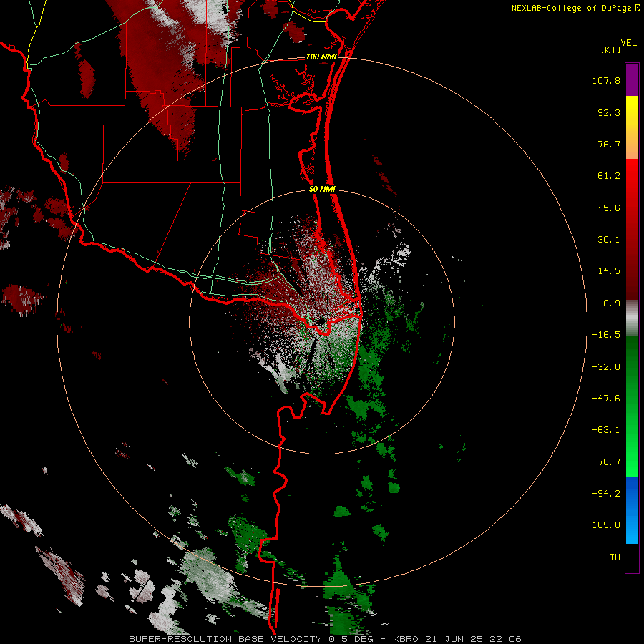
Task: Click the KBRO radar site center
Action: tap(322, 321)
